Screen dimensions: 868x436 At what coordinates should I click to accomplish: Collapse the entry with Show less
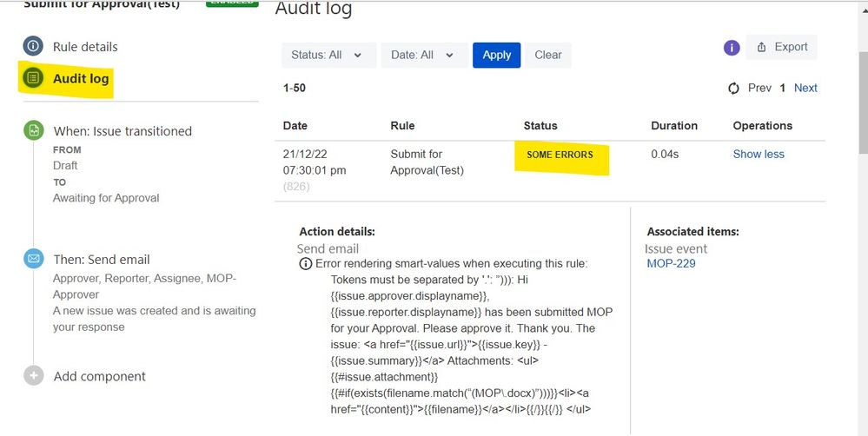(759, 155)
